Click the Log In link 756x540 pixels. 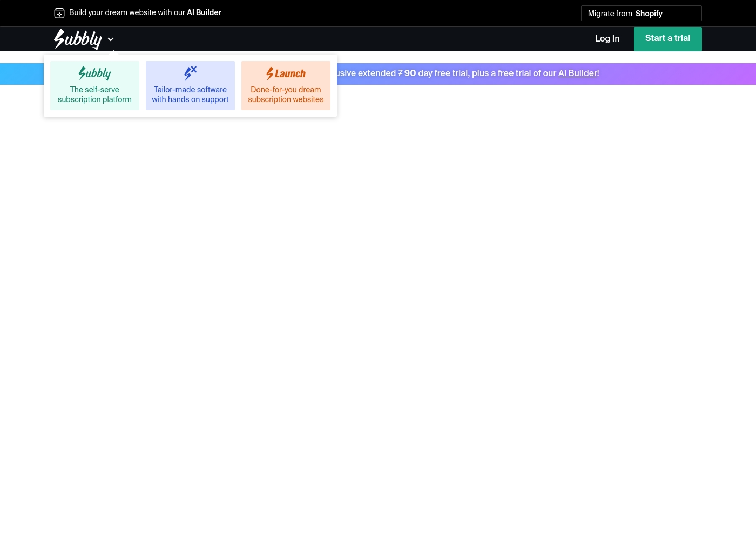coord(607,38)
